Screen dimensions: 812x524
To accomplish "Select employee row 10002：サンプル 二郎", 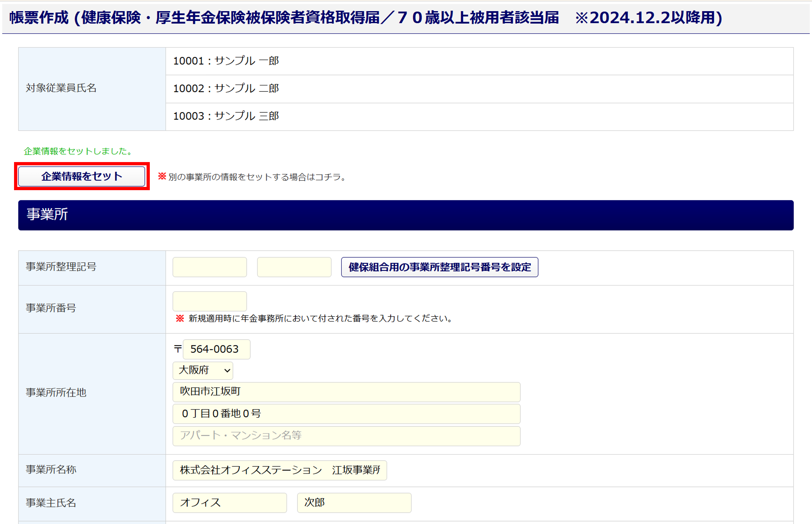I will click(x=226, y=89).
